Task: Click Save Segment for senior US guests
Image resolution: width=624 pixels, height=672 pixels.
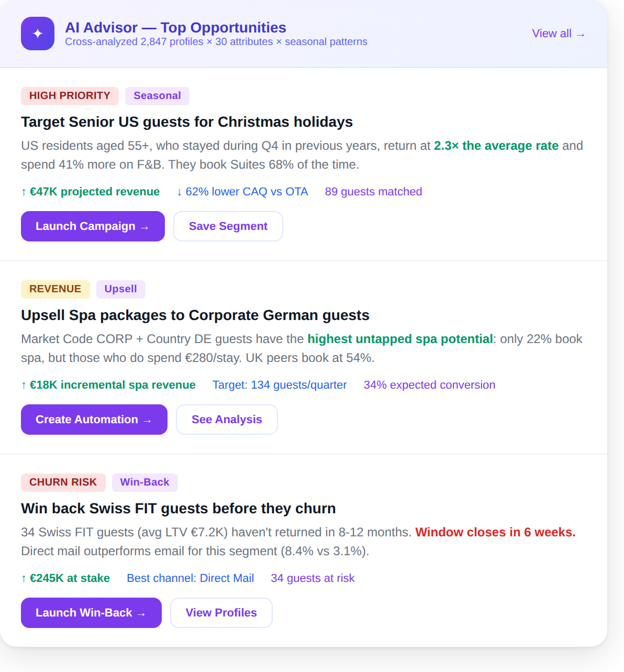Action: pyautogui.click(x=228, y=226)
